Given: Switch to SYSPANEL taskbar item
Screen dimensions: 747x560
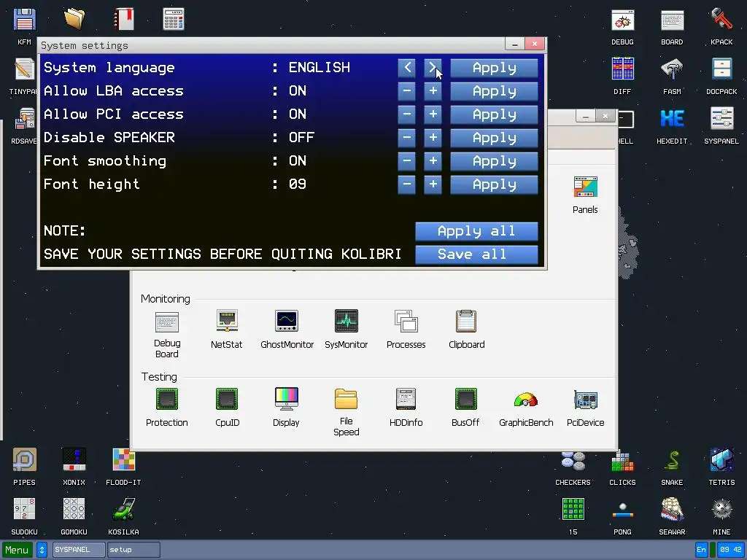Looking at the screenshot, I should pyautogui.click(x=79, y=550).
